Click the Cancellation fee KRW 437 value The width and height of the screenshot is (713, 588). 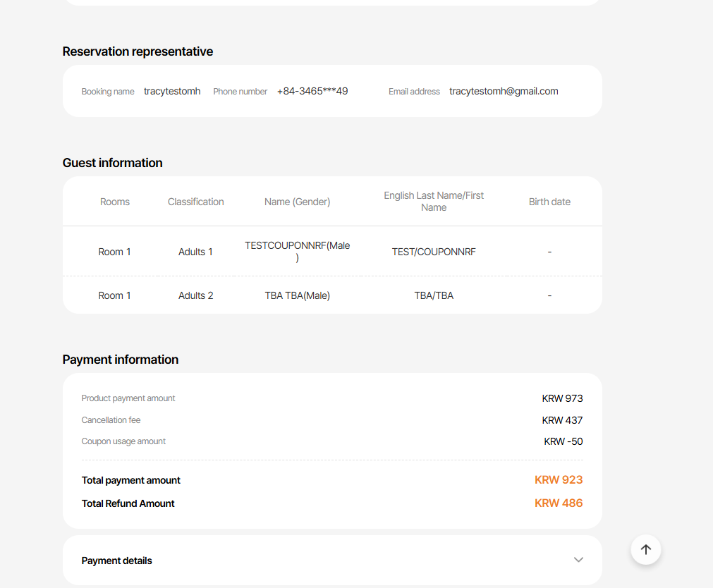click(x=562, y=420)
